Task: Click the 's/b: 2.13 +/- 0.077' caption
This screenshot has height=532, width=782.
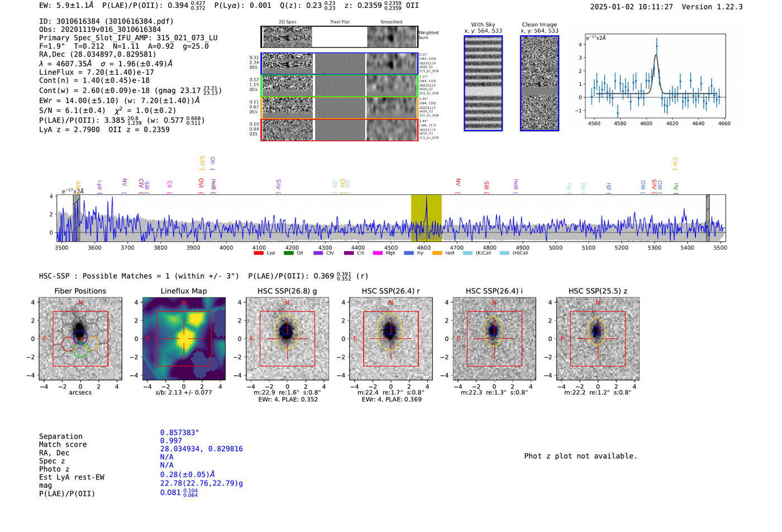Action: tap(184, 392)
